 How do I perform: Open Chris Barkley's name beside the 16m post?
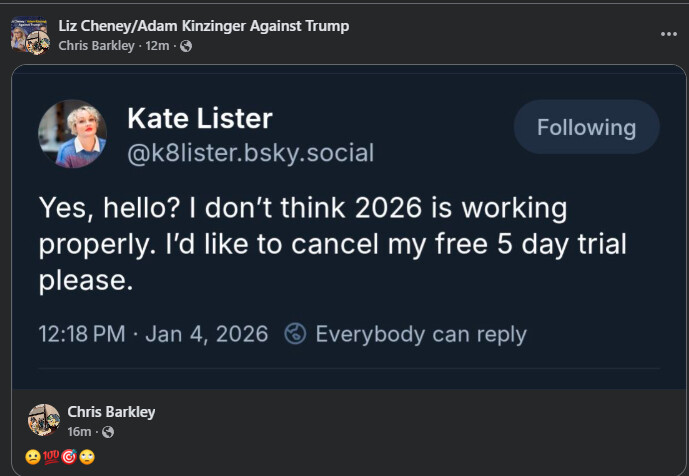coord(111,412)
